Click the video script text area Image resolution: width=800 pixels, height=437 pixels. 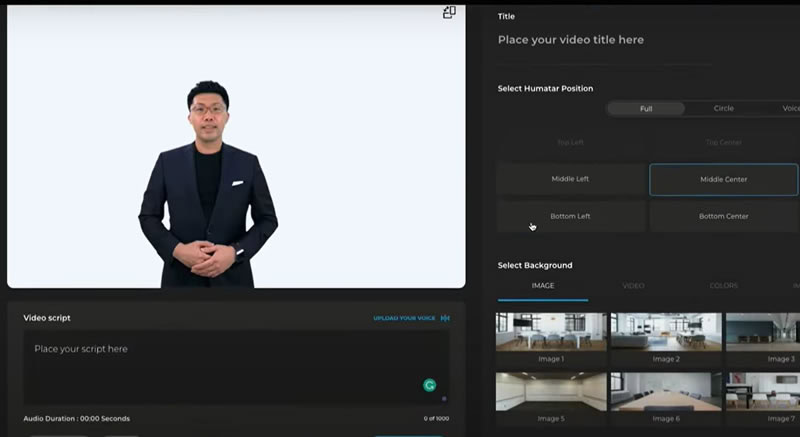point(236,368)
